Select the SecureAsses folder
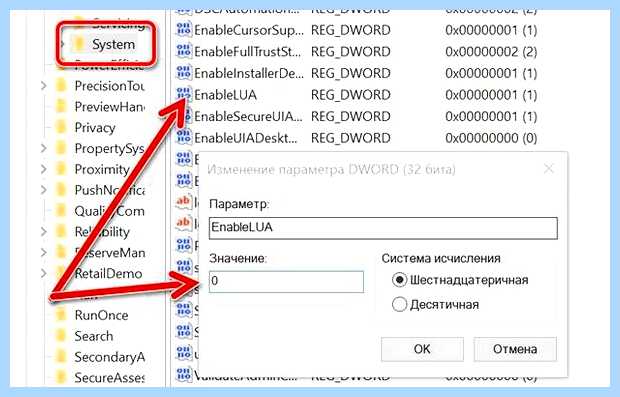The width and height of the screenshot is (620, 397). coord(110,378)
